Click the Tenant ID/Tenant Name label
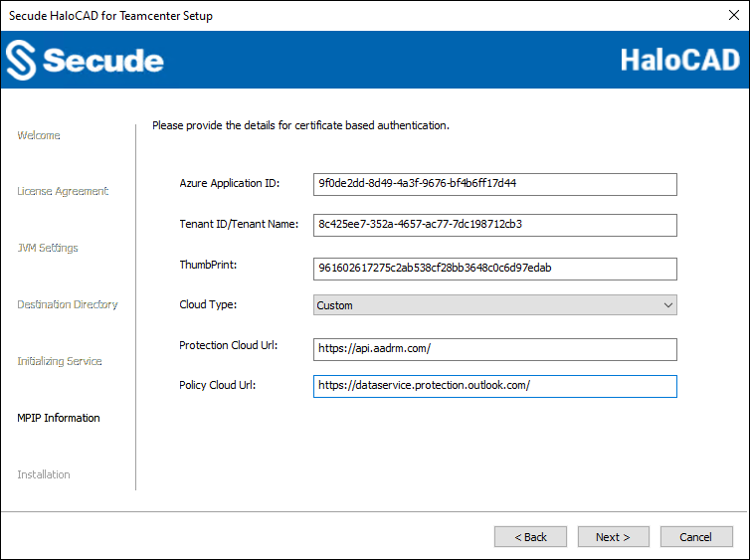Image resolution: width=750 pixels, height=560 pixels. pos(239,224)
